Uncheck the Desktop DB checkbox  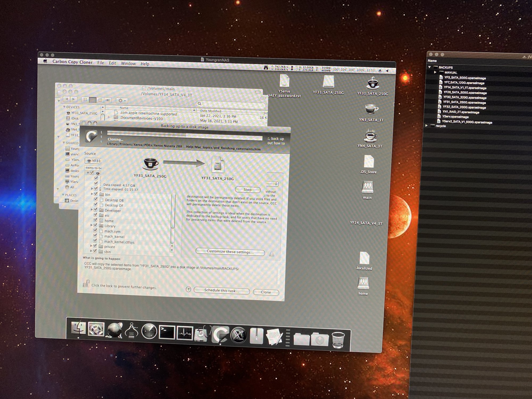click(96, 199)
